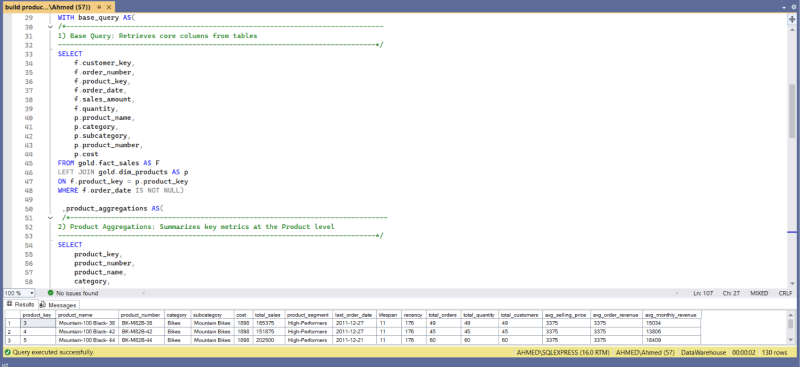The height and width of the screenshot is (367, 800).
Task: Click the WITH base_query AS line 29
Action: coord(96,17)
